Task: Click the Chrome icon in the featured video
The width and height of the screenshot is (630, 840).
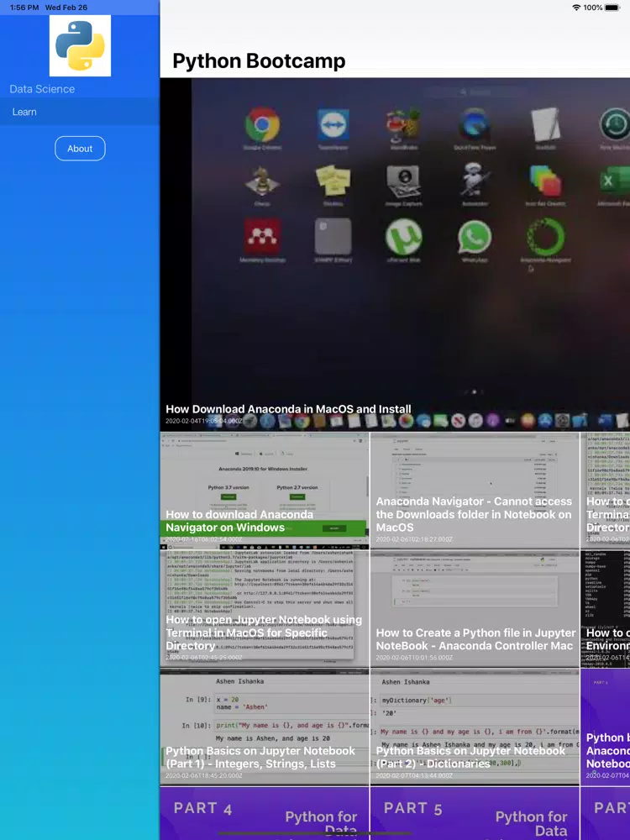Action: [x=262, y=125]
